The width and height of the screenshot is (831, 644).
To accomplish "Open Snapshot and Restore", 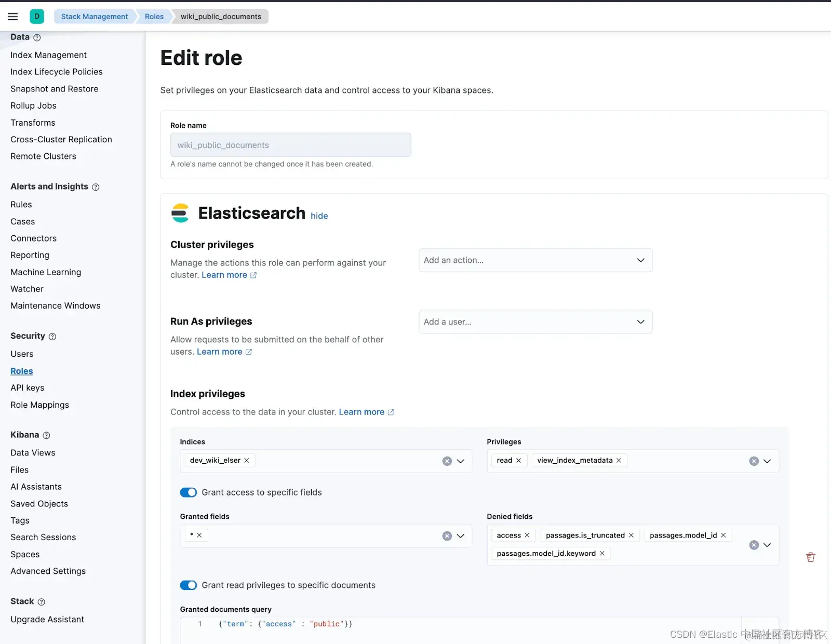I will click(x=55, y=89).
